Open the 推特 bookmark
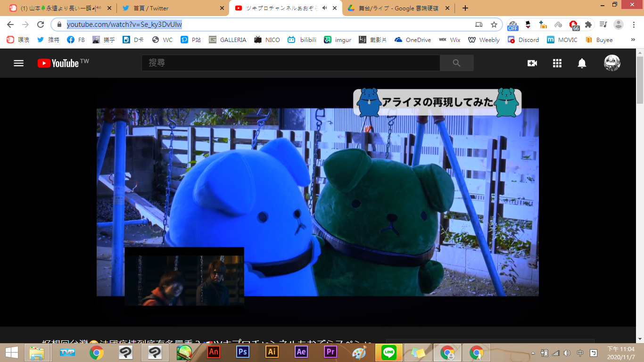644x362 pixels. click(x=48, y=40)
